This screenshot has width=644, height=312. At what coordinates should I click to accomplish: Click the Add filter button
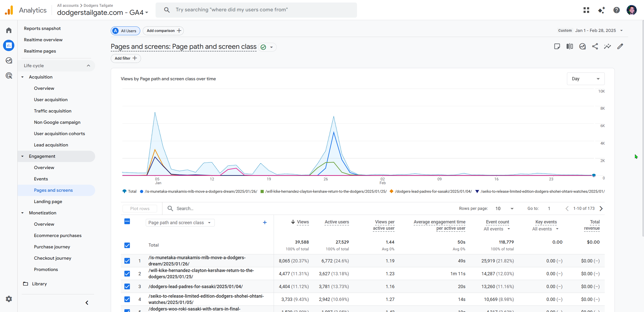point(126,58)
